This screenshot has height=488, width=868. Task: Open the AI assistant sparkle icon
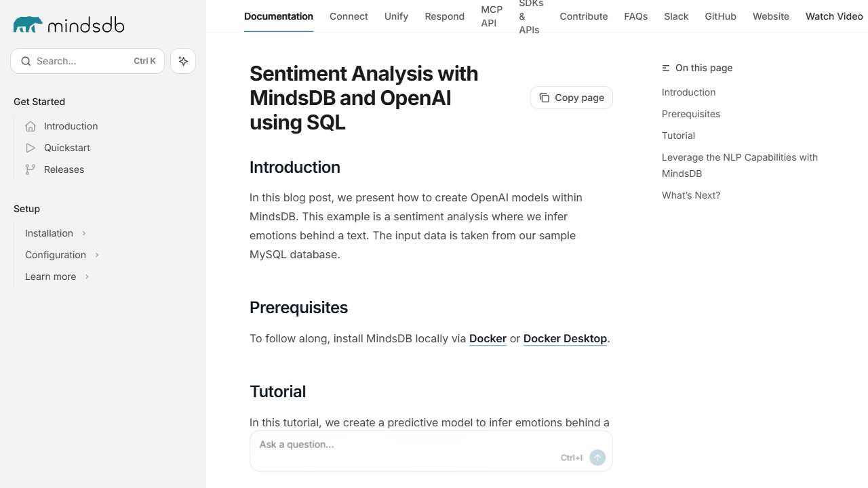183,61
